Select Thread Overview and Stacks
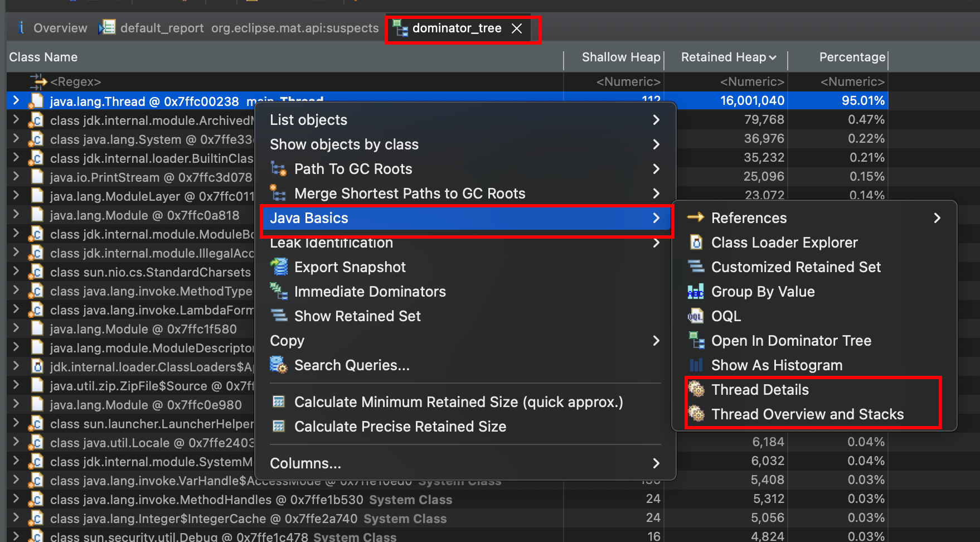This screenshot has width=980, height=542. (807, 414)
